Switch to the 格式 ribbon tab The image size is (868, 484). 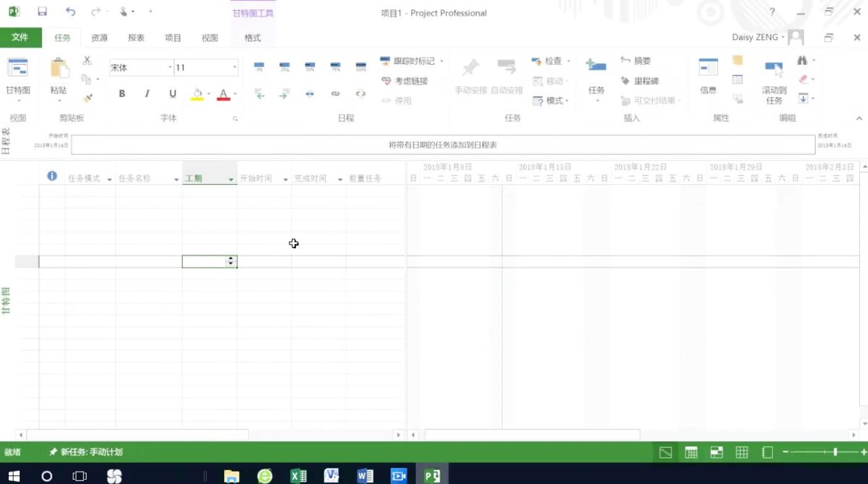point(252,38)
